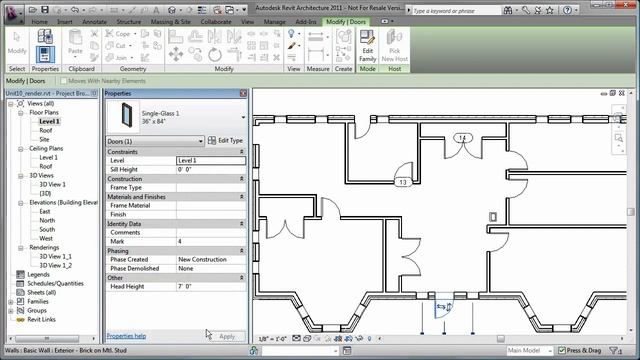Click the Default 3D View icon in quick access toolbar
The image size is (640, 360).
[x=172, y=10]
